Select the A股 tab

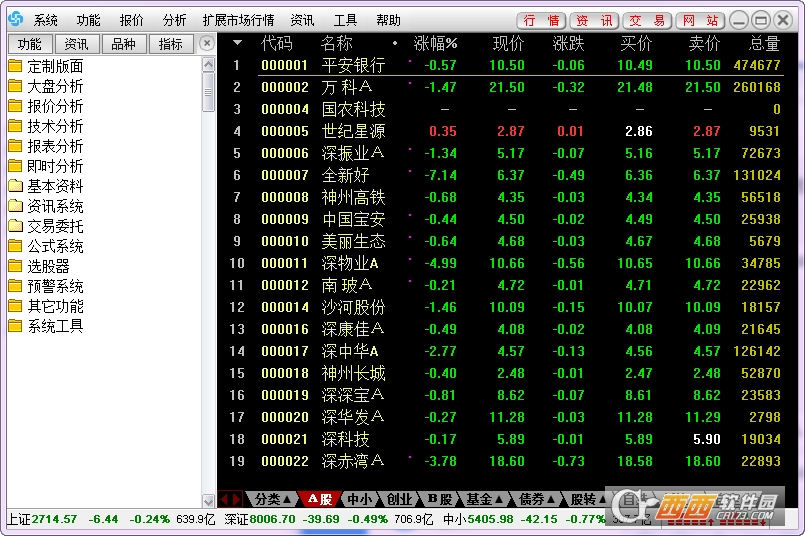pyautogui.click(x=319, y=499)
